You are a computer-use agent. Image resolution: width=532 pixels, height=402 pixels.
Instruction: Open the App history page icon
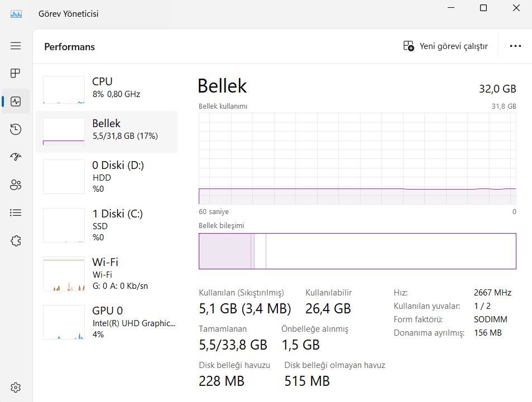coord(16,129)
